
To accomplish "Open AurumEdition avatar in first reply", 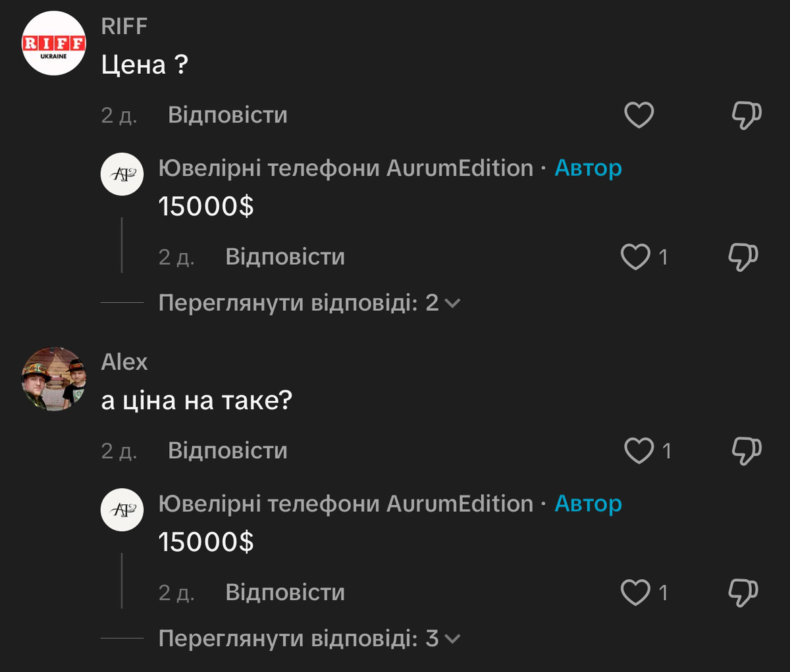I will pos(122,174).
